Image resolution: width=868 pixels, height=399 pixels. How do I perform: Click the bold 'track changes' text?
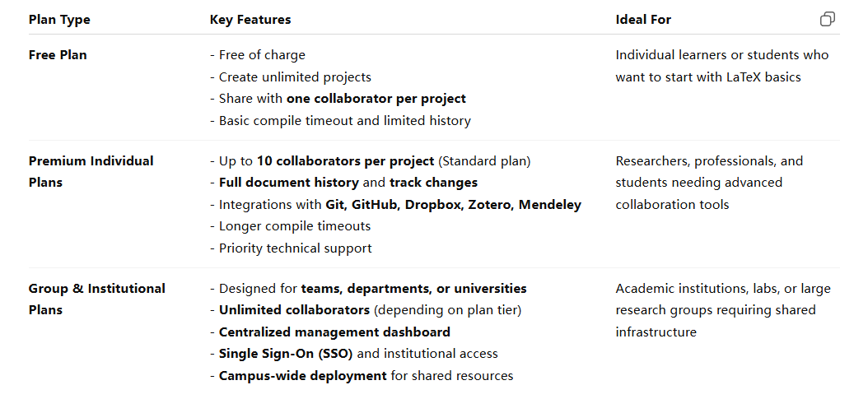tap(433, 183)
